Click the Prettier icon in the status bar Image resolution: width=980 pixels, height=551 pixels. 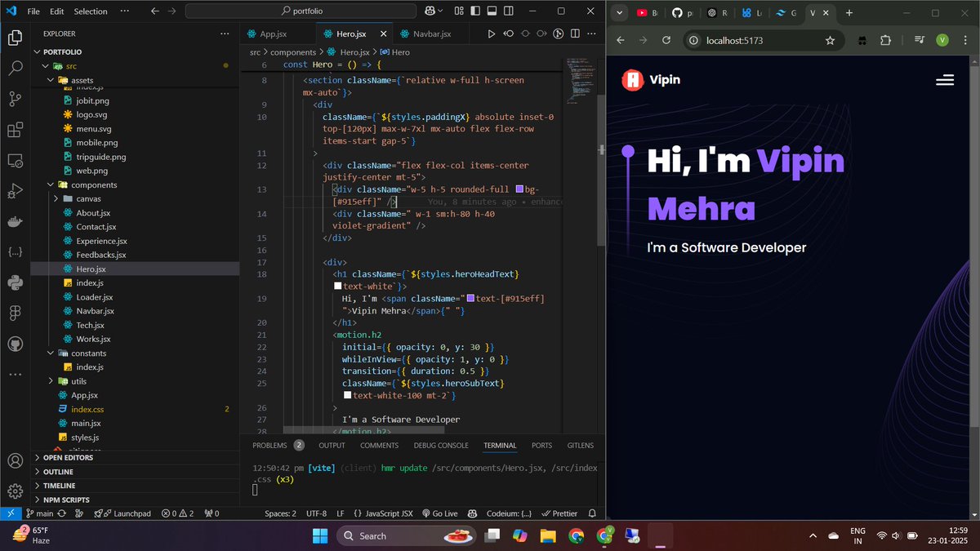(559, 513)
